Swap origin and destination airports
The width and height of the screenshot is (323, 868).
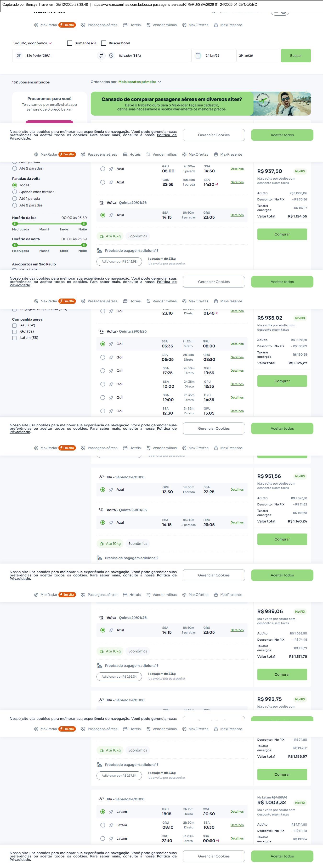coord(101,56)
